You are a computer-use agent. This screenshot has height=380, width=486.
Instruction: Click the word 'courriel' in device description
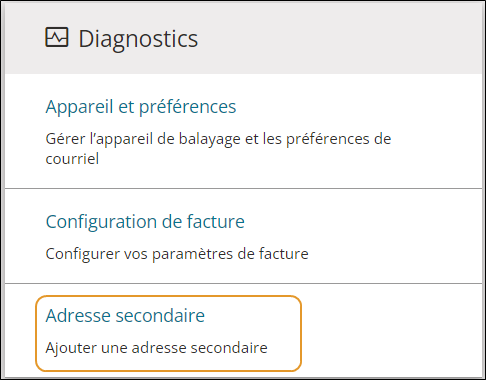click(72, 159)
